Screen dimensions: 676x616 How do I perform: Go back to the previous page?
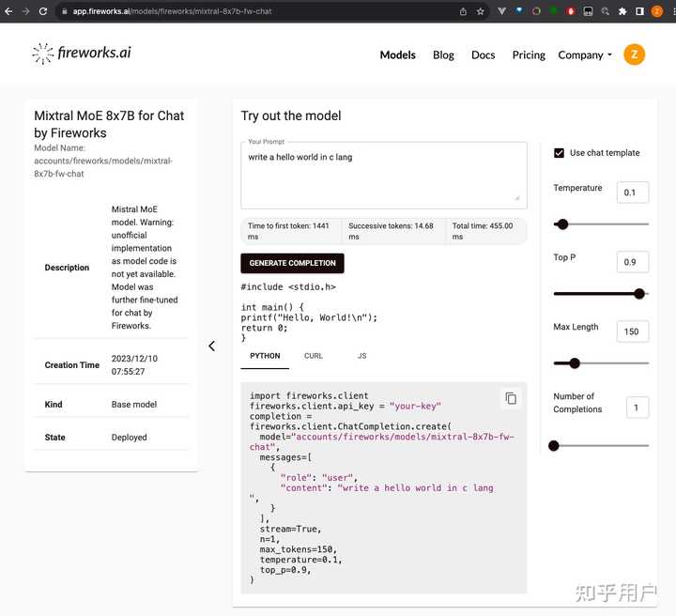[8, 11]
